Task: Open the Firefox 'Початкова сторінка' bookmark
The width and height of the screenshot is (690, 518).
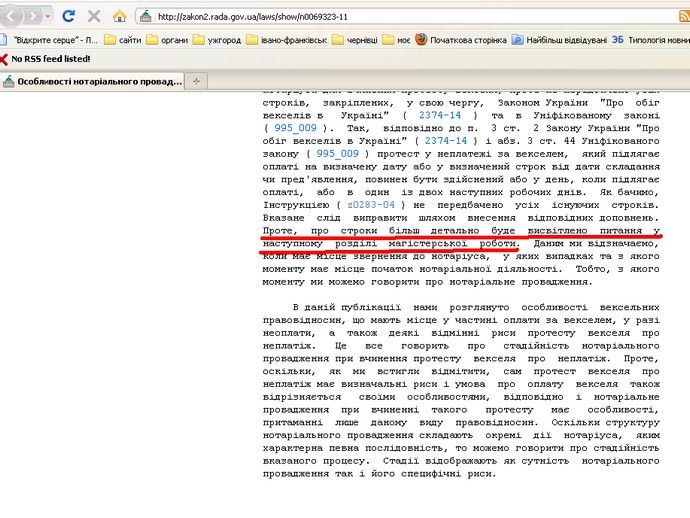Action: click(462, 40)
